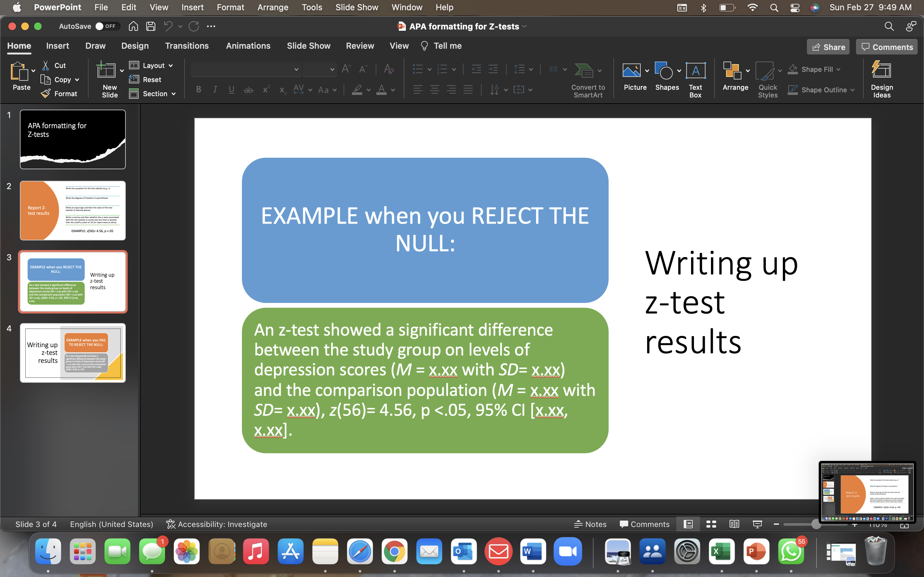Screen dimensions: 924x577
Task: Toggle AutoSave on
Action: point(100,26)
